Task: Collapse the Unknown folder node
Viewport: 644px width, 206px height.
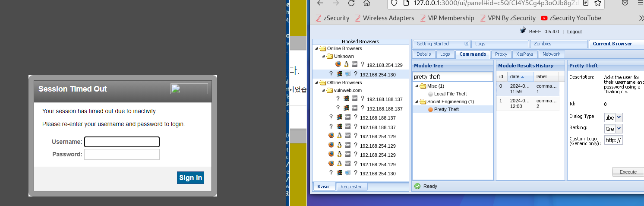Action: click(x=324, y=56)
